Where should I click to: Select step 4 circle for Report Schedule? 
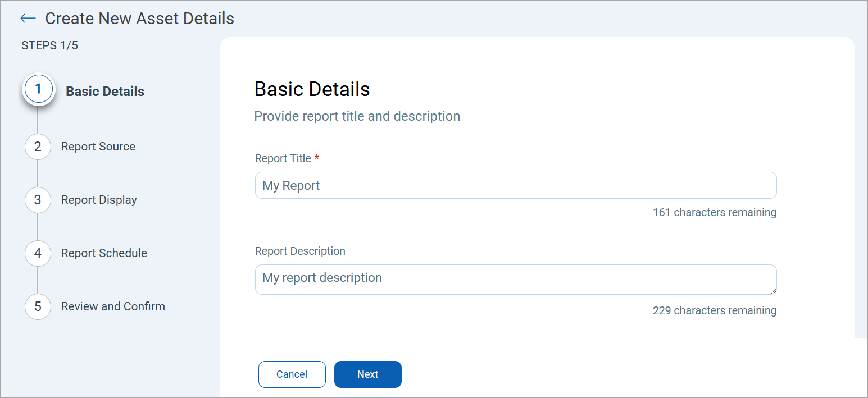coord(38,253)
